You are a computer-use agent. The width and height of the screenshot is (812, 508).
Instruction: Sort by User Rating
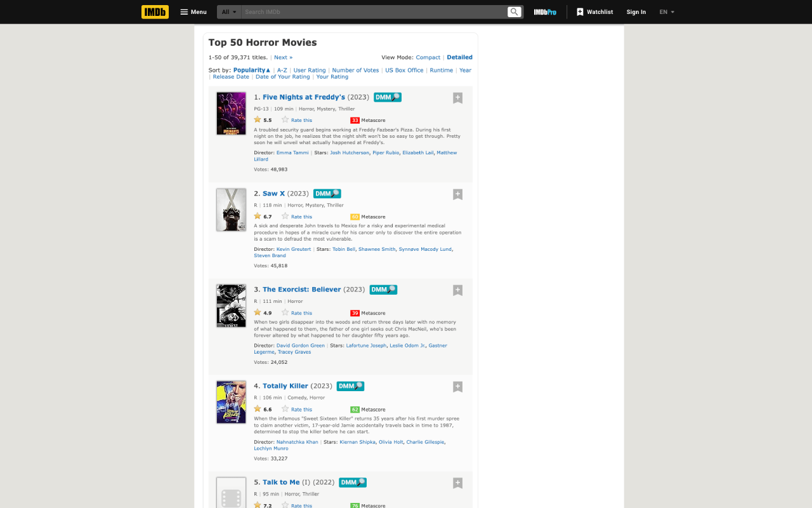pyautogui.click(x=310, y=70)
